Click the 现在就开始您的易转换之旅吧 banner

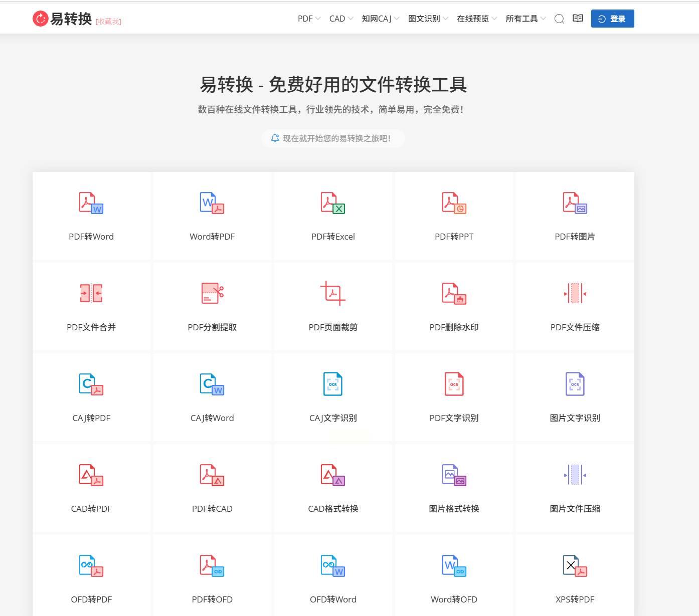click(333, 138)
